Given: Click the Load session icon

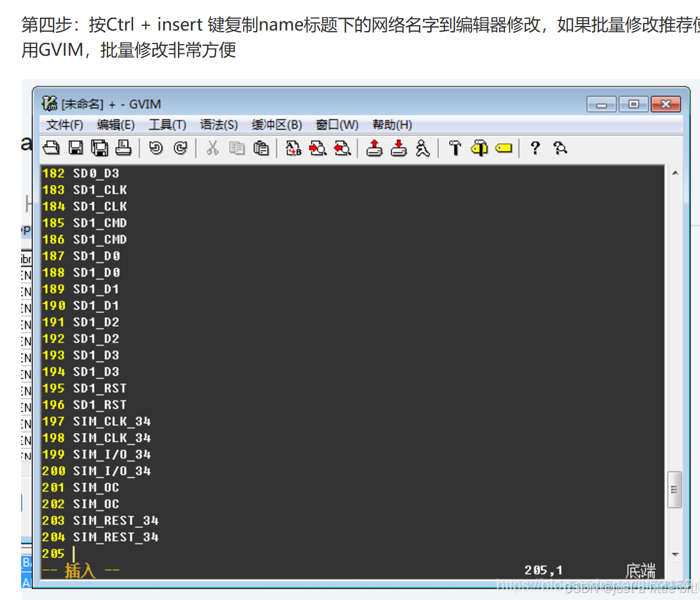Looking at the screenshot, I should pos(374,148).
